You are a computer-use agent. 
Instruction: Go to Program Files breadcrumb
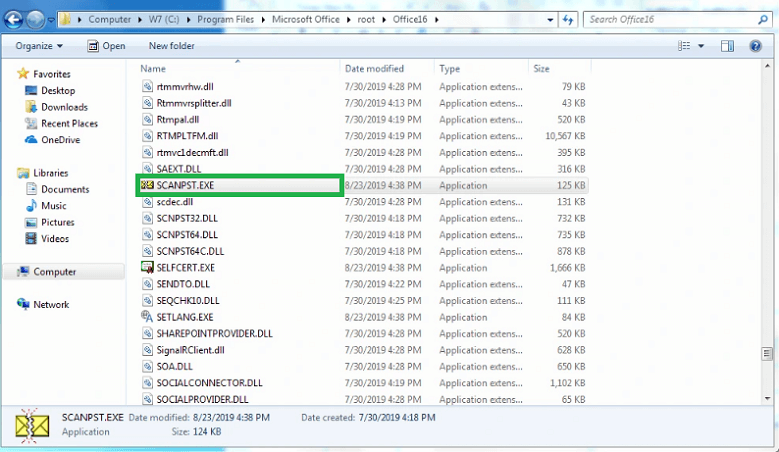(x=226, y=19)
